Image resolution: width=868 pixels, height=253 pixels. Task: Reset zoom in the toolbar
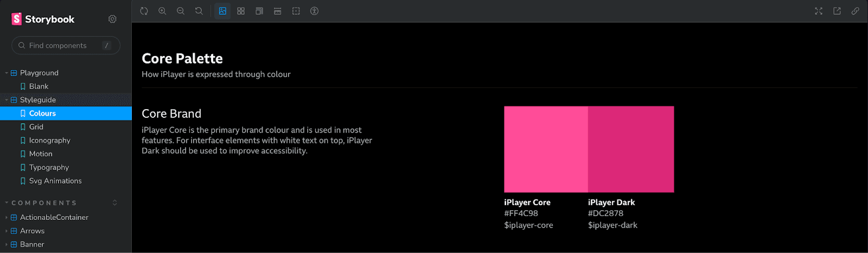point(199,11)
